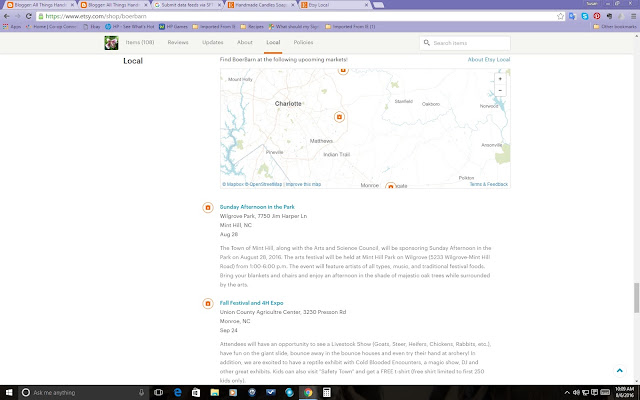Focus the Search items field
The image size is (640, 400).
coord(465,43)
